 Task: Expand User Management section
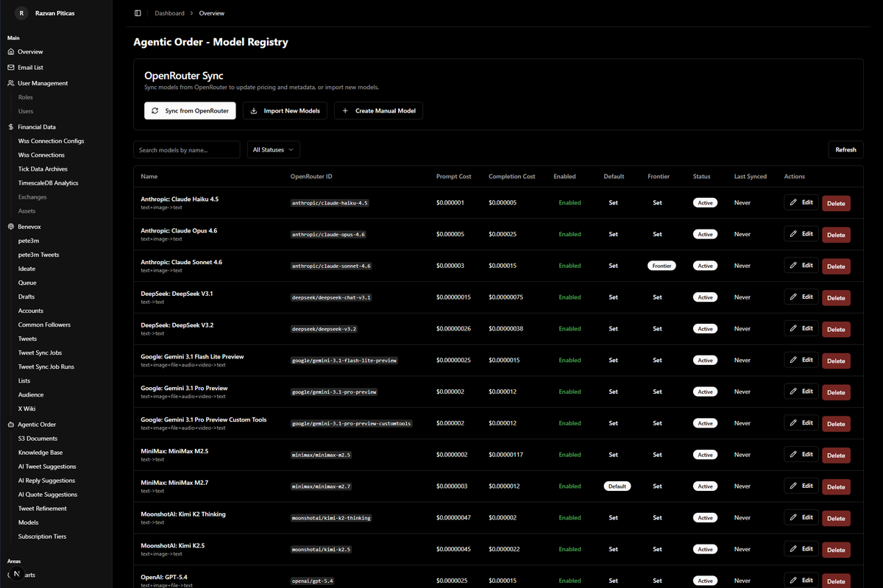43,83
